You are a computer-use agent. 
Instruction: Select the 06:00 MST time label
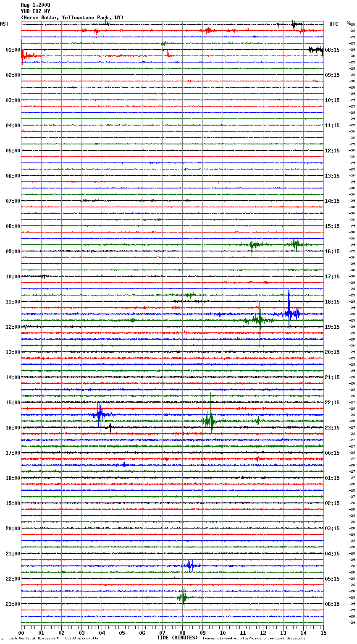pyautogui.click(x=13, y=176)
